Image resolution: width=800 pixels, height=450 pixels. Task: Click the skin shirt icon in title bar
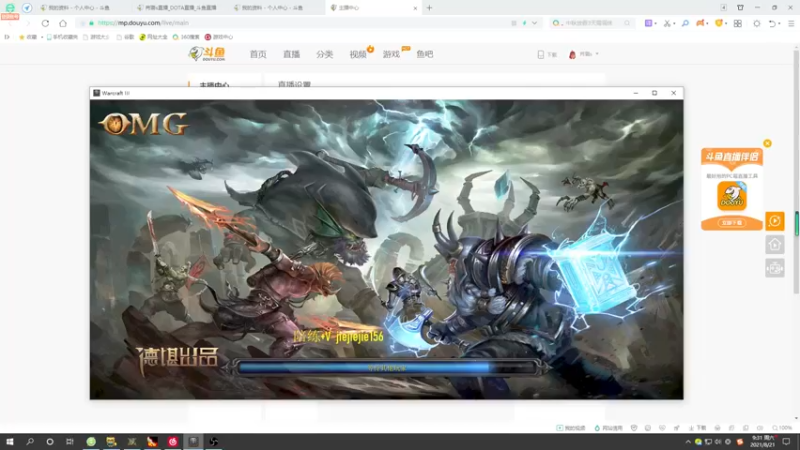(740, 8)
